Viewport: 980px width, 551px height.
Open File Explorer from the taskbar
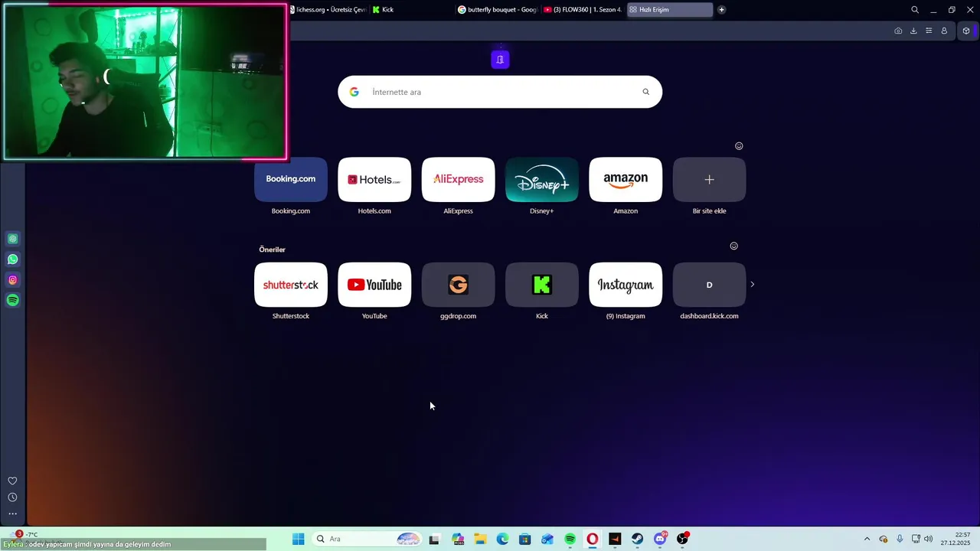[480, 539]
